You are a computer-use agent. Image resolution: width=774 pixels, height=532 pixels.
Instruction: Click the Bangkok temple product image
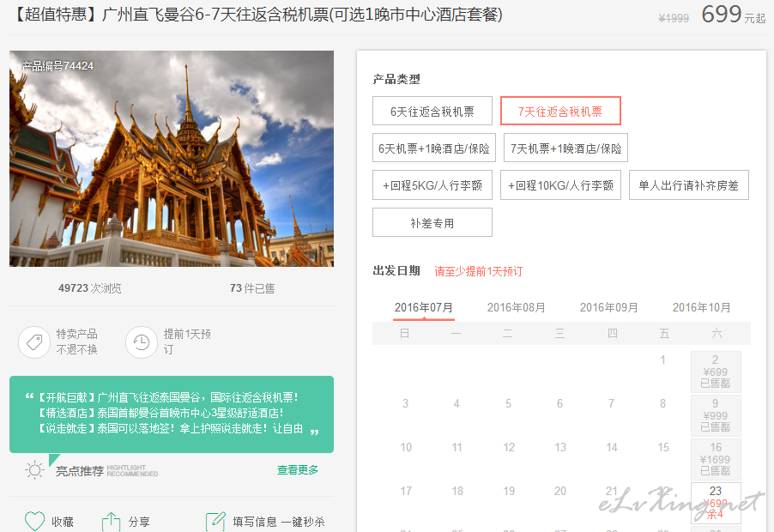pyautogui.click(x=172, y=159)
